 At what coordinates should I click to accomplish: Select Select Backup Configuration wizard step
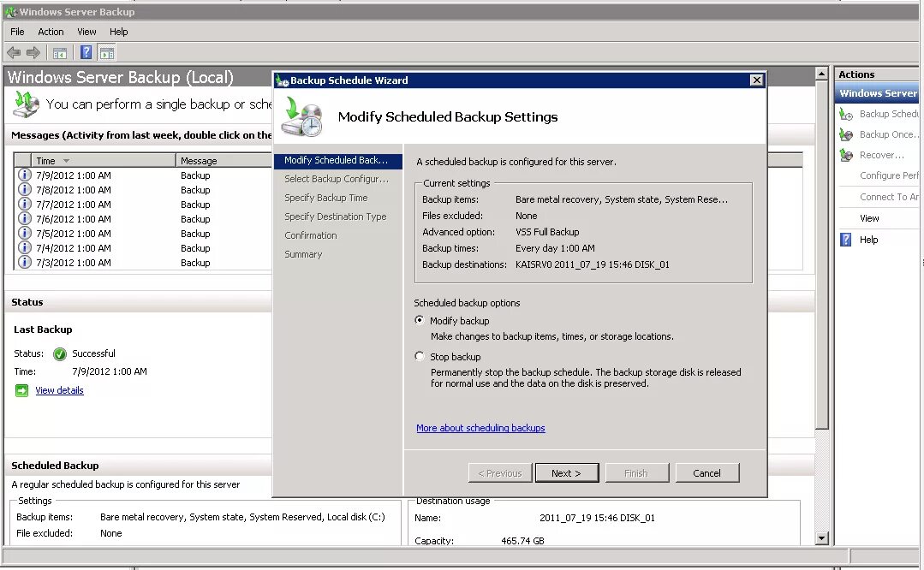click(x=337, y=179)
